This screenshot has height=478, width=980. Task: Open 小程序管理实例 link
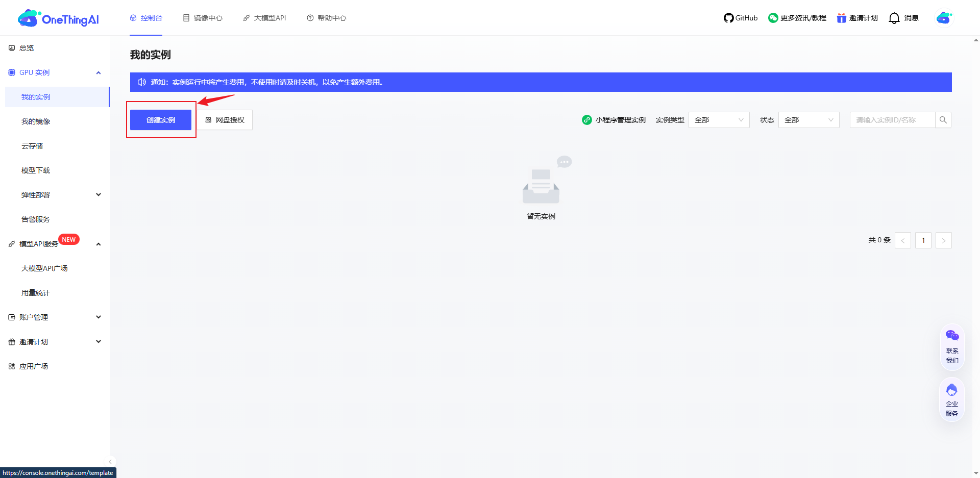pos(614,120)
